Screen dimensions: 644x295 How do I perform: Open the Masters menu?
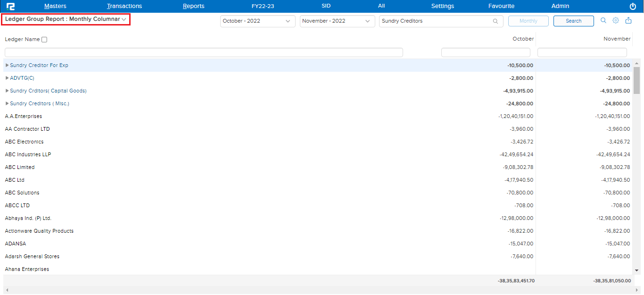click(x=55, y=6)
